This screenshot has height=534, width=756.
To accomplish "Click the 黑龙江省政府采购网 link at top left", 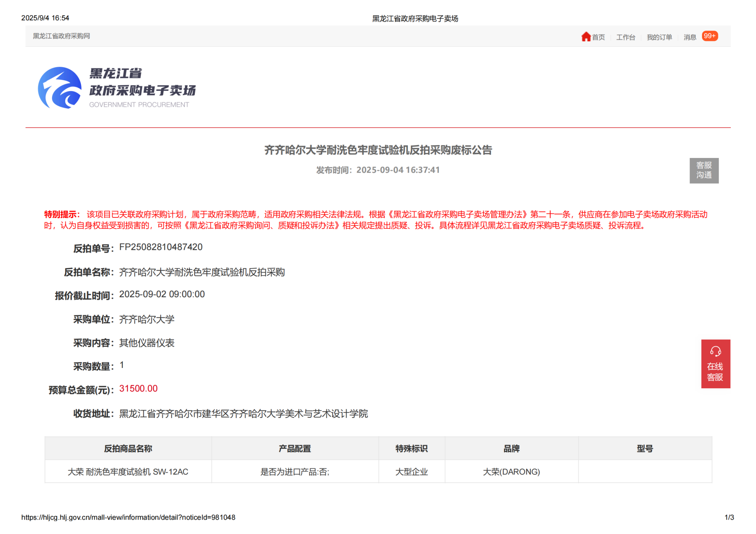I will [x=61, y=36].
